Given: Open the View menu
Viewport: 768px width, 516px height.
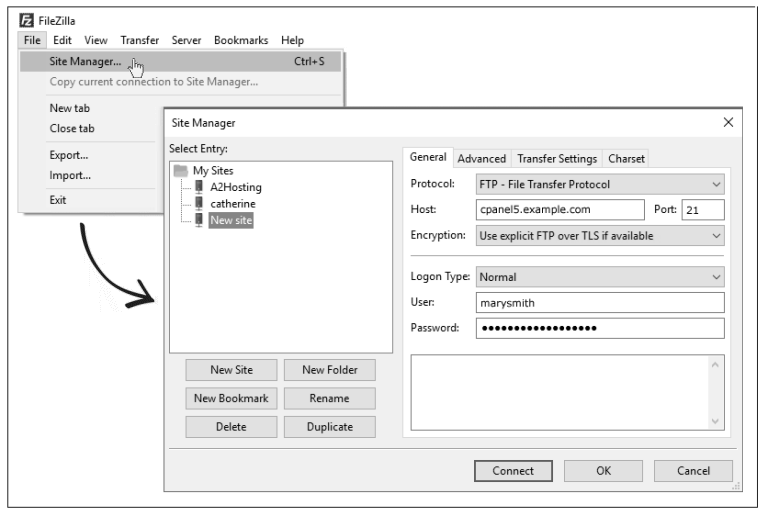Looking at the screenshot, I should pyautogui.click(x=96, y=40).
